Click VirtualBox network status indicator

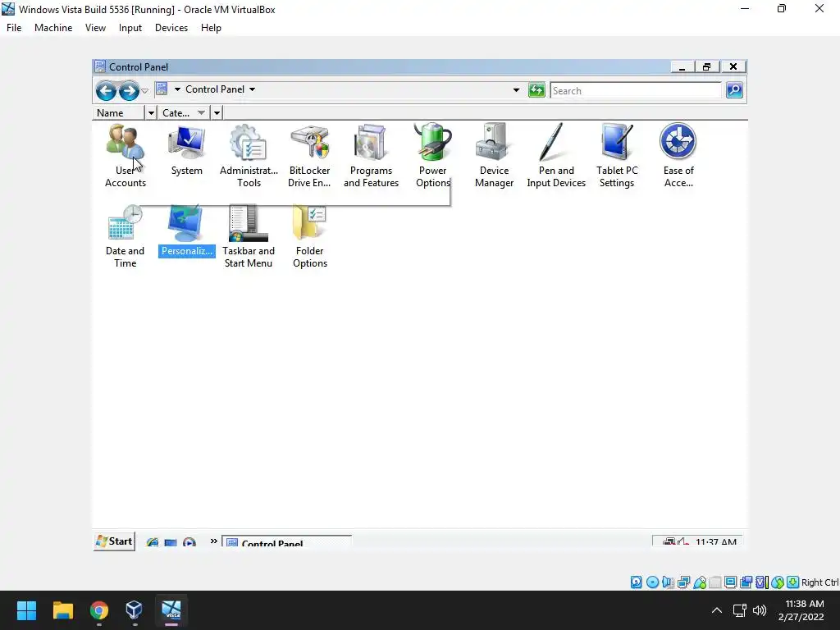(x=683, y=582)
